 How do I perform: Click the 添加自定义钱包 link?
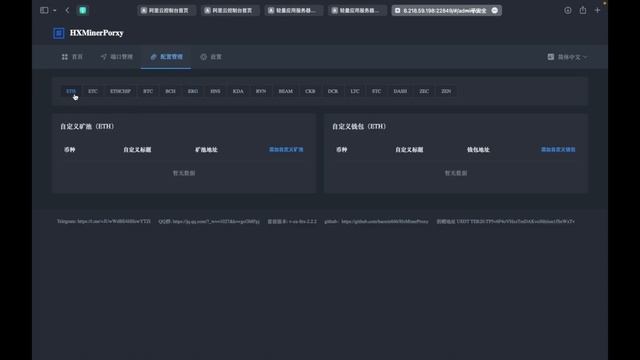tap(558, 150)
